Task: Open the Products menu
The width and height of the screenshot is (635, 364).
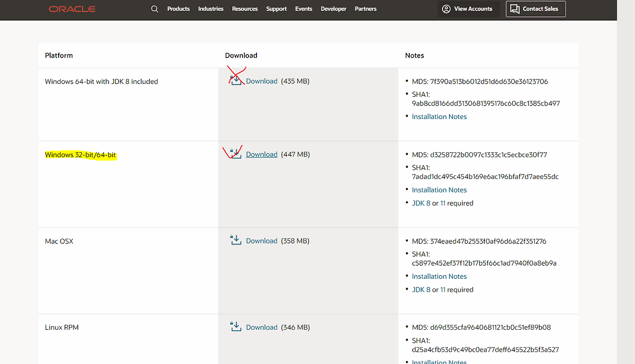Action: coord(179,9)
